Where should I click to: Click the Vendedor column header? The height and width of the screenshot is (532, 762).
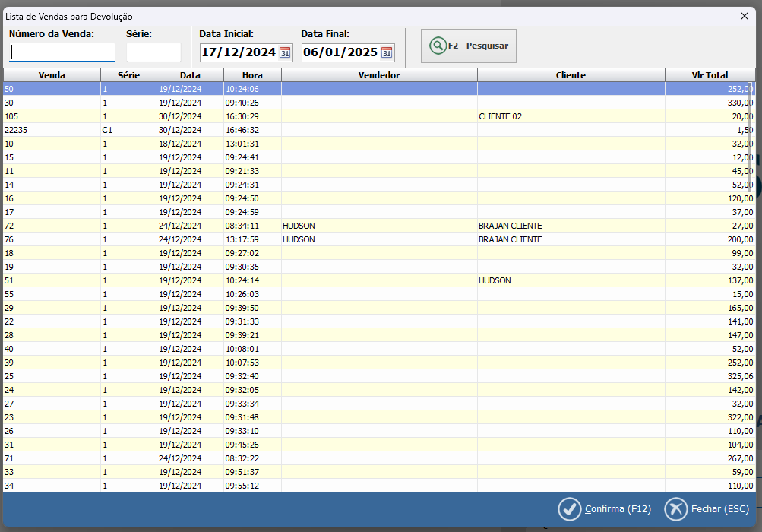click(379, 75)
